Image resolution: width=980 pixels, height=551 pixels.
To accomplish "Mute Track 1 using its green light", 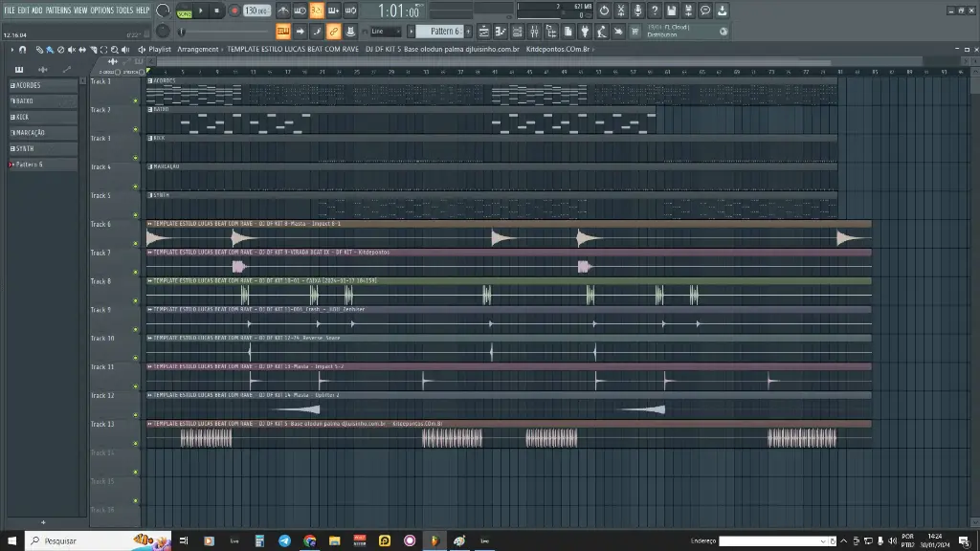I will coord(136,100).
